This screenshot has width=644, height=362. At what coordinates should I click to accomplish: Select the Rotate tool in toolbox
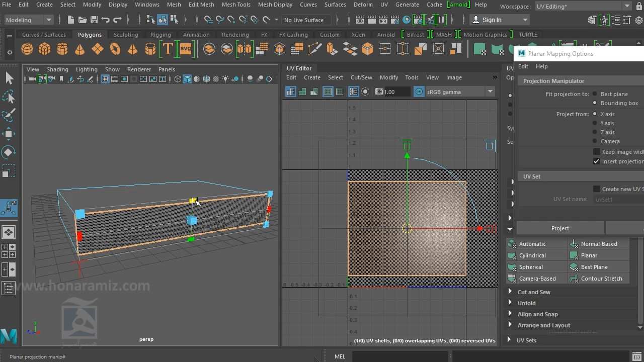pos(9,152)
